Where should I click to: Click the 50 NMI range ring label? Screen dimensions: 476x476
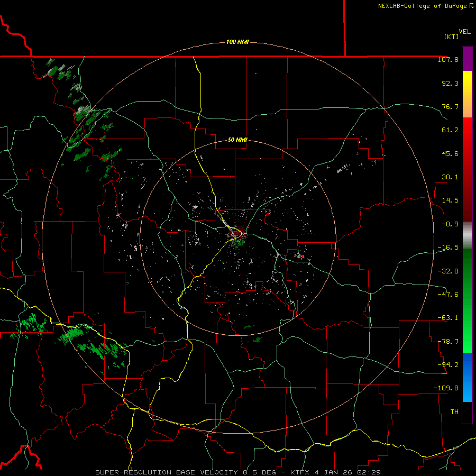click(237, 140)
